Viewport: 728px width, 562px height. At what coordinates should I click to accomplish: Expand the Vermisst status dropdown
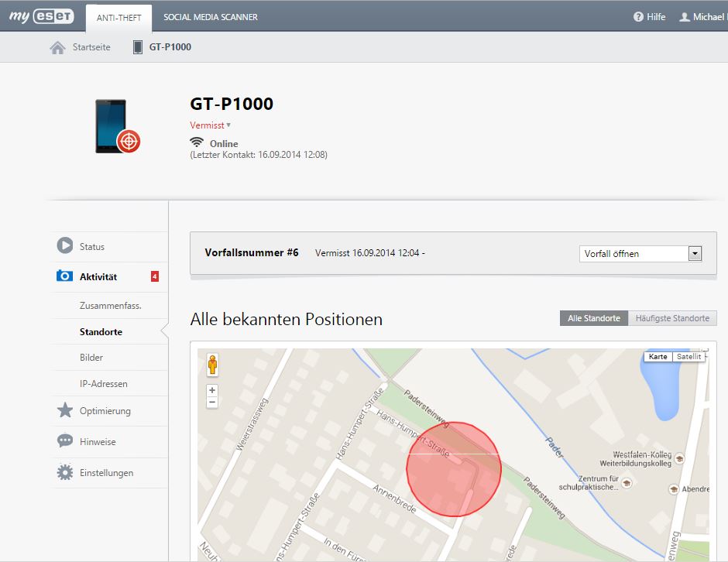(211, 125)
